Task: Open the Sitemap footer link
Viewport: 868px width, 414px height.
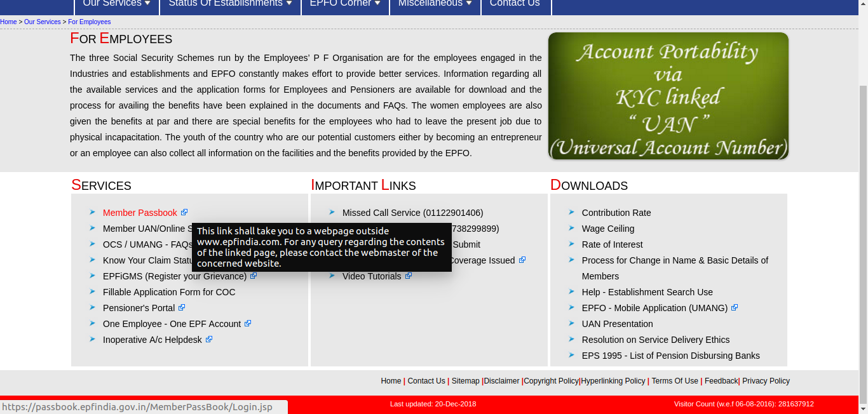Action: click(x=465, y=381)
